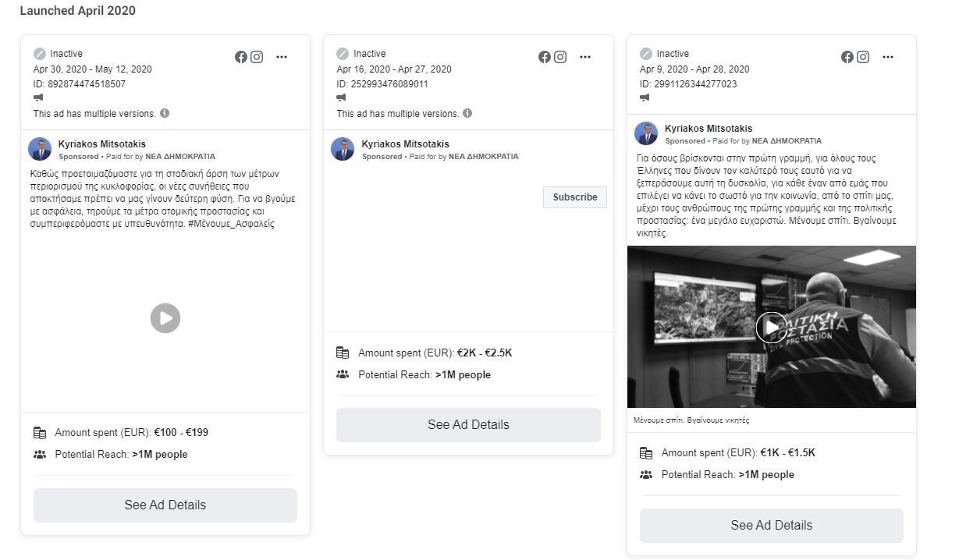See Ad Details for the €1K - €1.5K ad

tap(771, 526)
